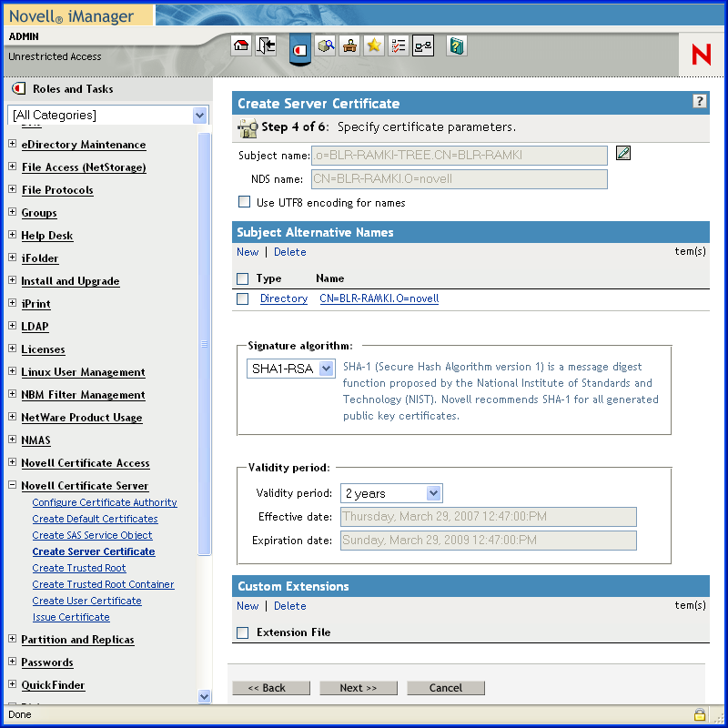Click the sidebar scroll down arrow

(x=204, y=696)
